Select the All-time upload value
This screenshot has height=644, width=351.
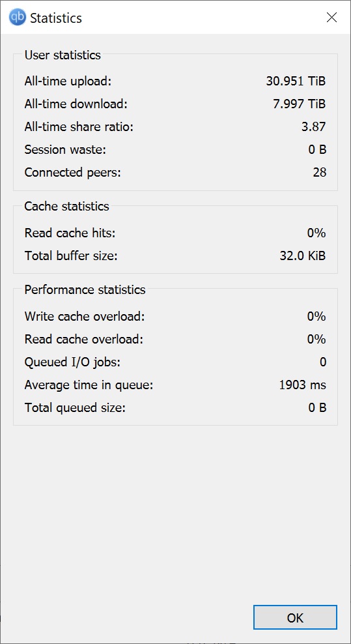[x=296, y=81]
